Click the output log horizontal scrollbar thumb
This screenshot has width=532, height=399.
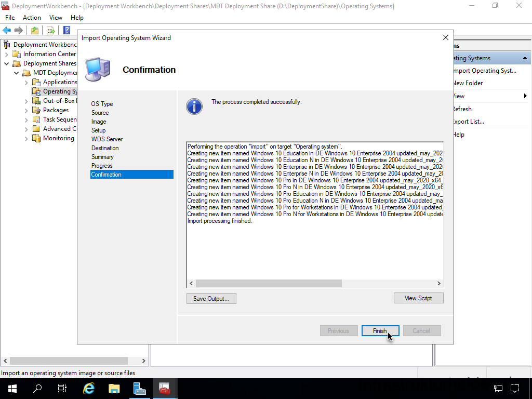(269, 283)
